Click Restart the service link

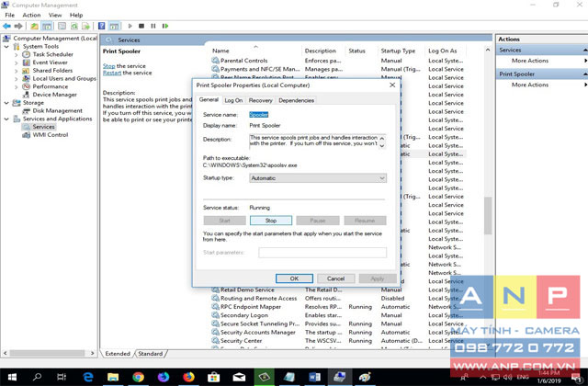[112, 73]
